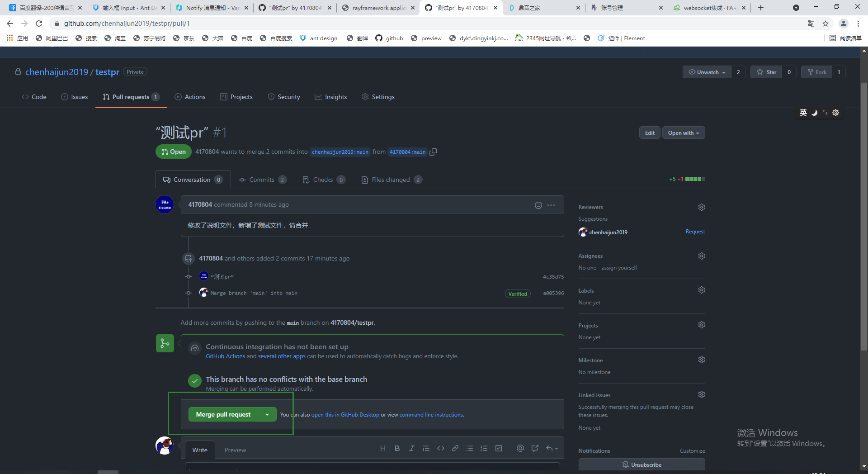Apply bold formatting in comment editor
This screenshot has height=474, width=868.
(x=397, y=448)
